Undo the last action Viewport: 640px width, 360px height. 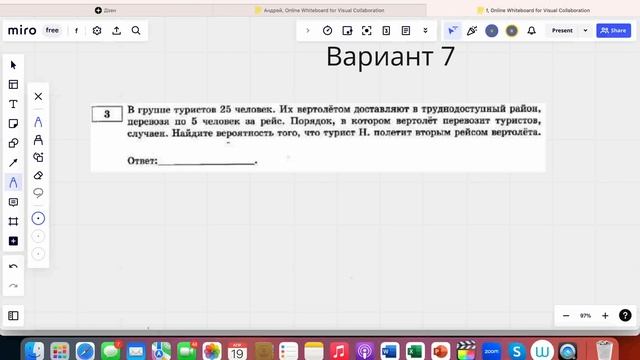click(13, 267)
